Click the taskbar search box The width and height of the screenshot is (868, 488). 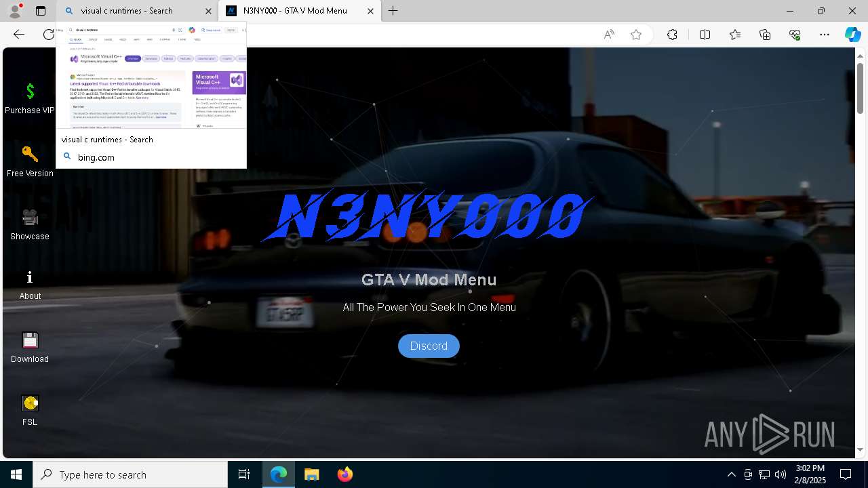point(130,474)
